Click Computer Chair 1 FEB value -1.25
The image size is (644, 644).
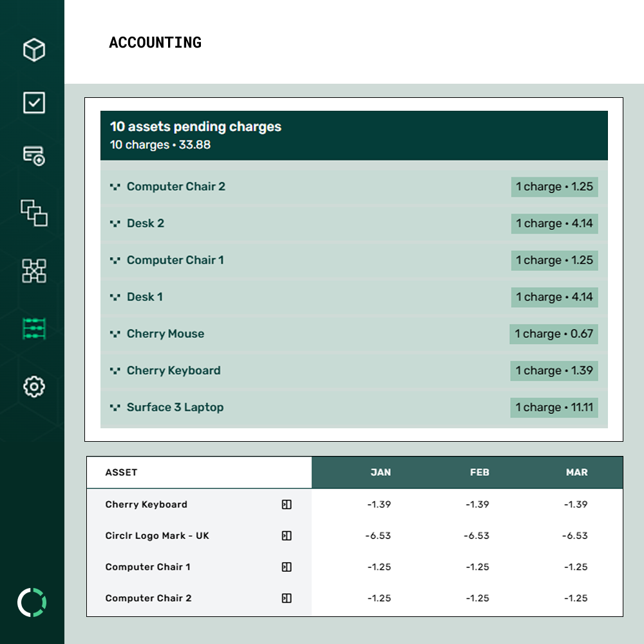(477, 567)
